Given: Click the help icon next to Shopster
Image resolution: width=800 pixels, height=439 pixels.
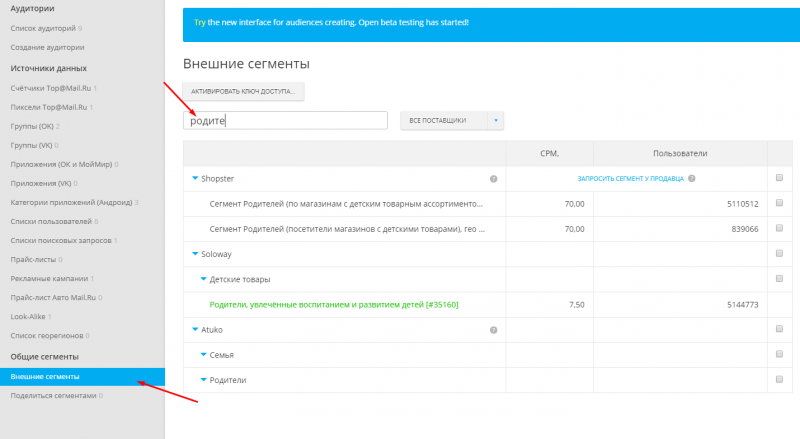Looking at the screenshot, I should [493, 179].
